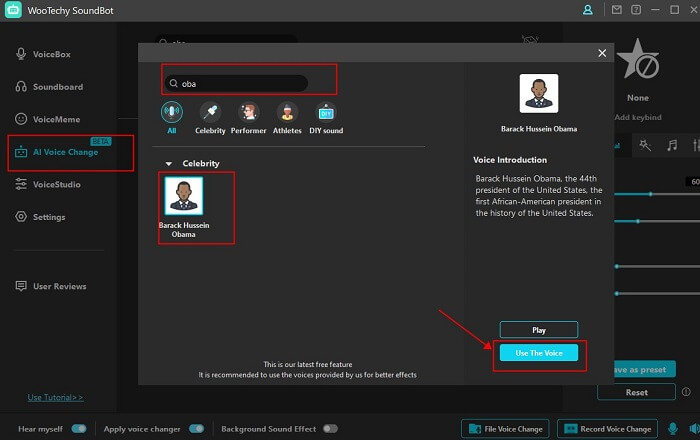Click the Use The Voice button

pyautogui.click(x=538, y=353)
